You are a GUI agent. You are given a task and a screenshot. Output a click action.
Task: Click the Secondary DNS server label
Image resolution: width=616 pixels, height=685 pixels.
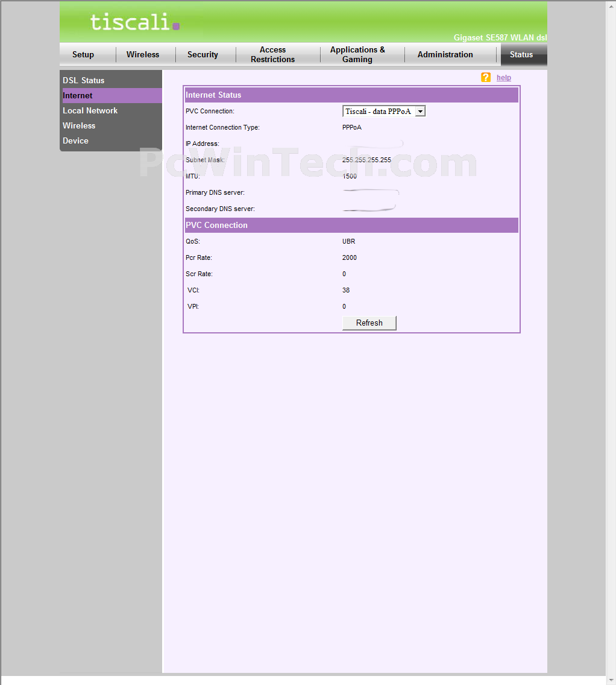click(220, 209)
